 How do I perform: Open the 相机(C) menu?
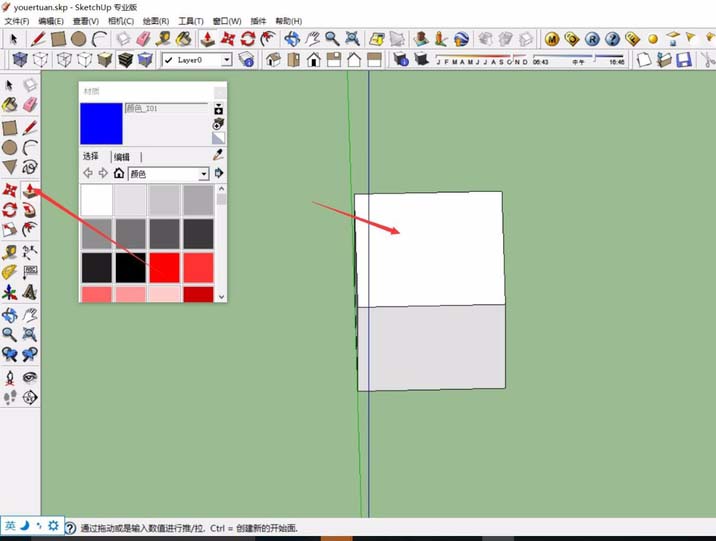pyautogui.click(x=120, y=21)
